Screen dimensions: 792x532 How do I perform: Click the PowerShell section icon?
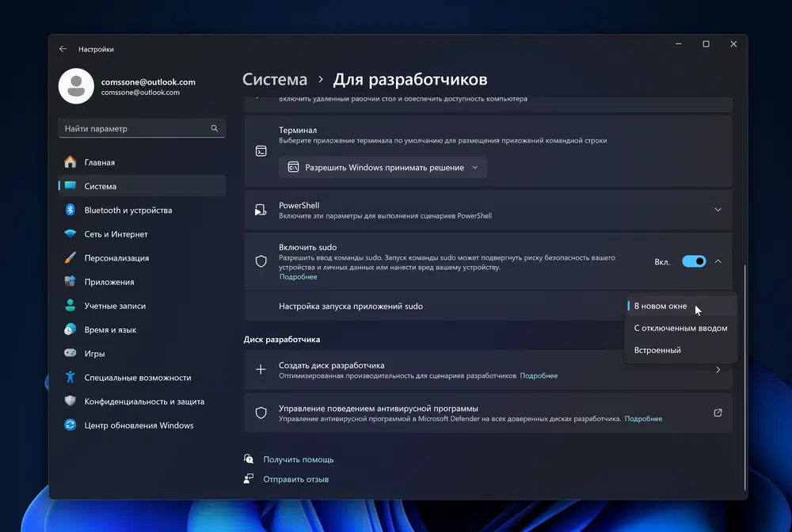(261, 210)
